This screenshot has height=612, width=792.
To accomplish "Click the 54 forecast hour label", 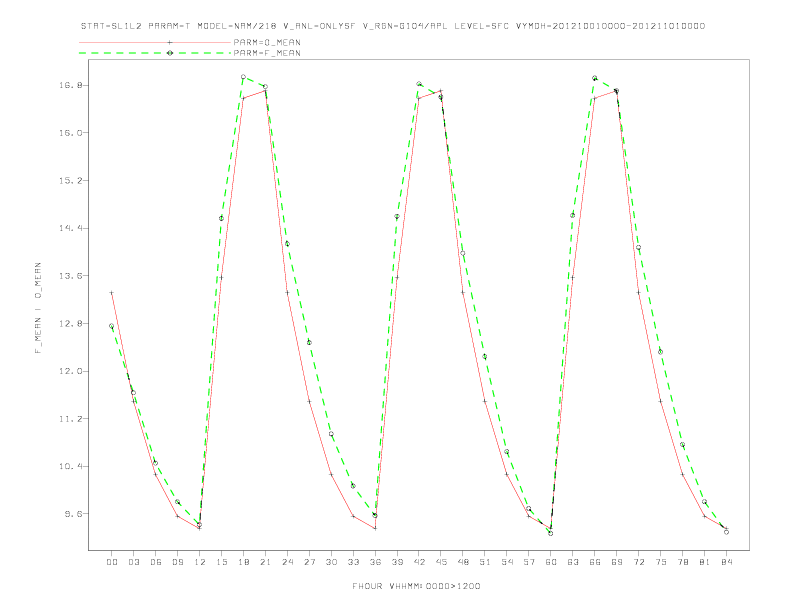I will (507, 562).
